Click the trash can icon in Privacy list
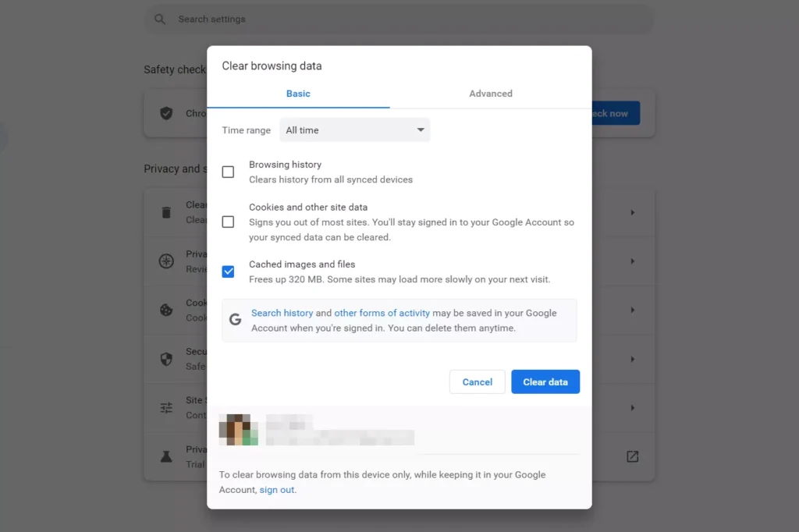799x532 pixels. (x=166, y=212)
